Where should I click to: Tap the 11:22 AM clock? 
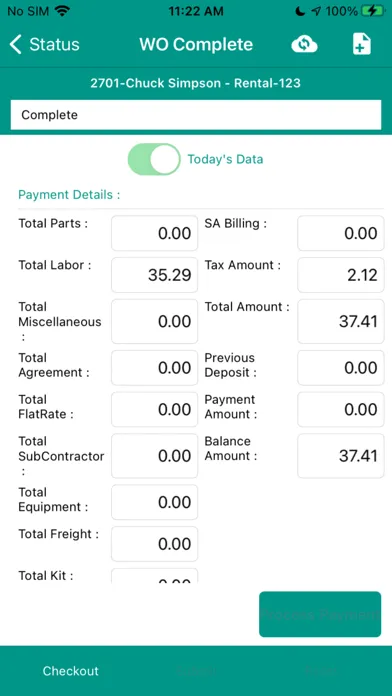click(x=196, y=11)
